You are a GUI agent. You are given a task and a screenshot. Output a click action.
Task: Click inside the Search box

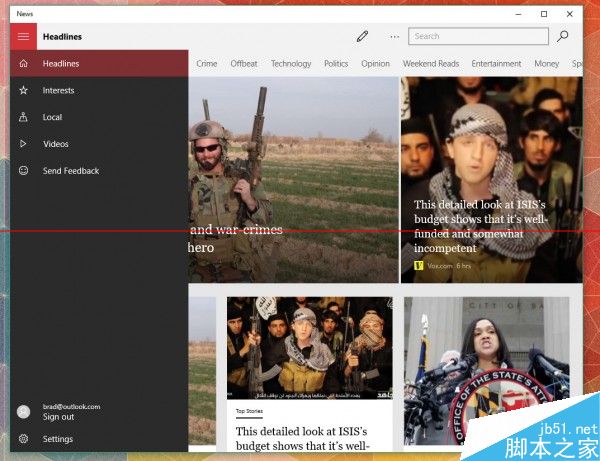pyautogui.click(x=478, y=36)
